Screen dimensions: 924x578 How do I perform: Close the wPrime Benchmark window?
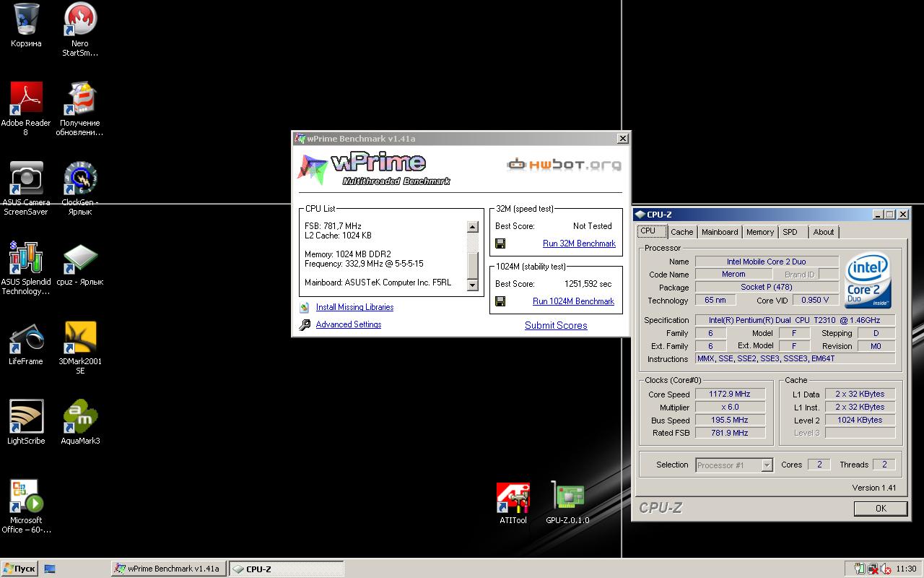point(622,139)
